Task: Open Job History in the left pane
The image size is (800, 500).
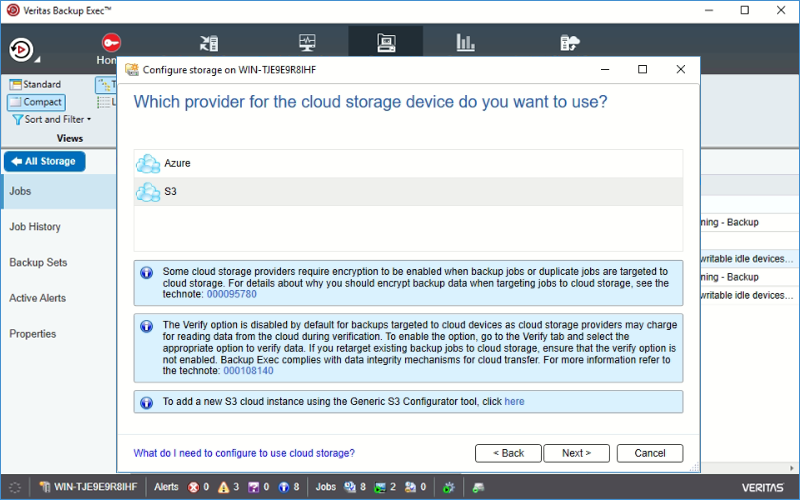Action: click(35, 227)
